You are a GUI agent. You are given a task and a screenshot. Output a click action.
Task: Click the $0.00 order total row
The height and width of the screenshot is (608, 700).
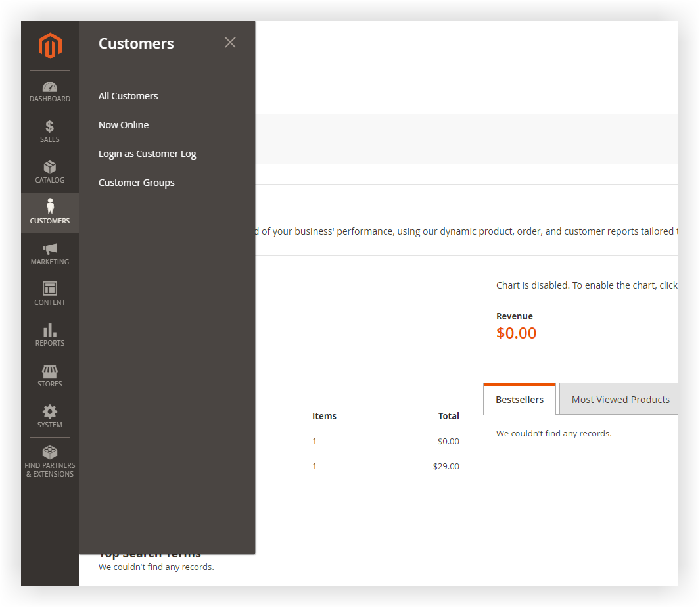click(448, 442)
